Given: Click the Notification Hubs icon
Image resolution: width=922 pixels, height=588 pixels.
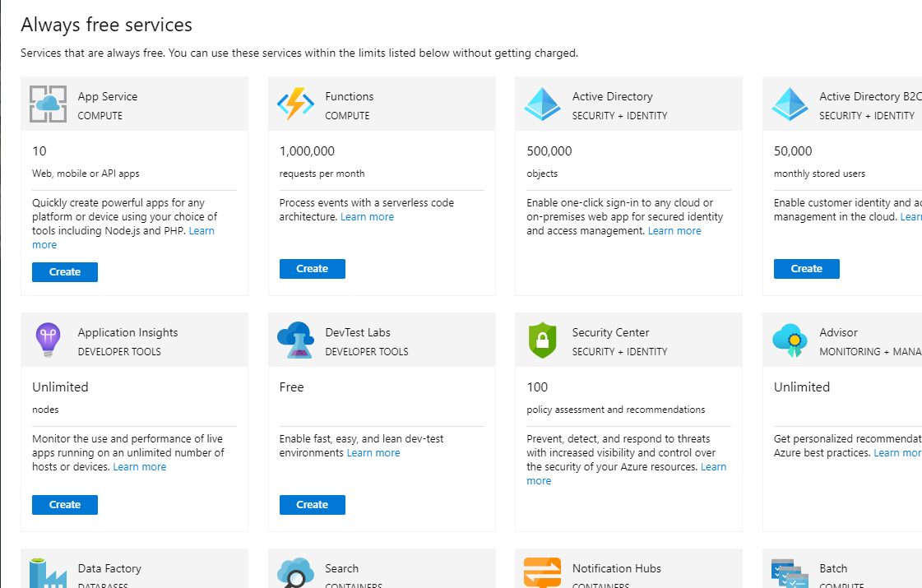Looking at the screenshot, I should pyautogui.click(x=542, y=572).
